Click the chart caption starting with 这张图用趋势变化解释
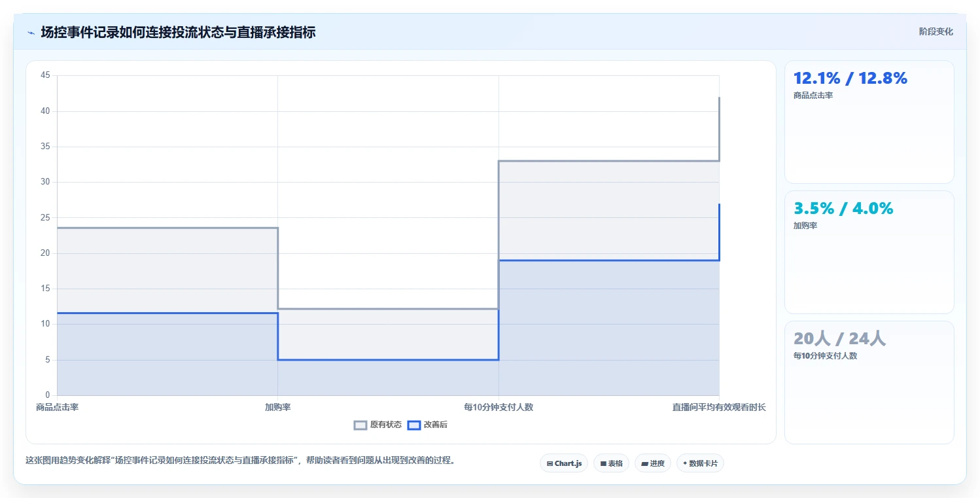The width and height of the screenshot is (980, 498). point(240,460)
